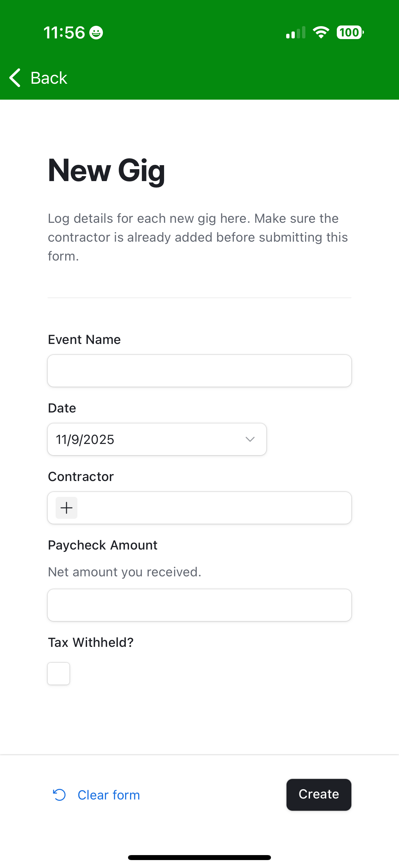Open the Date dropdown showing 11/9/2025

click(148, 439)
